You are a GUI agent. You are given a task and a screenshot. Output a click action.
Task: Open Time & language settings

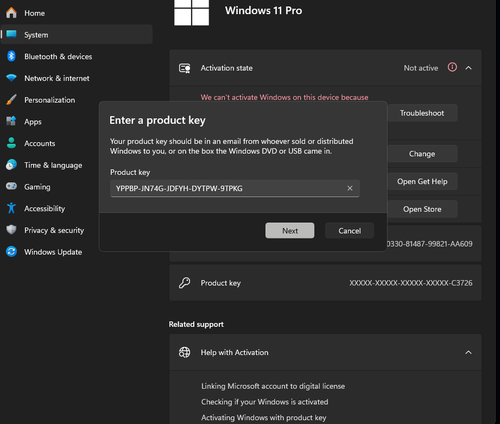[x=50, y=165]
